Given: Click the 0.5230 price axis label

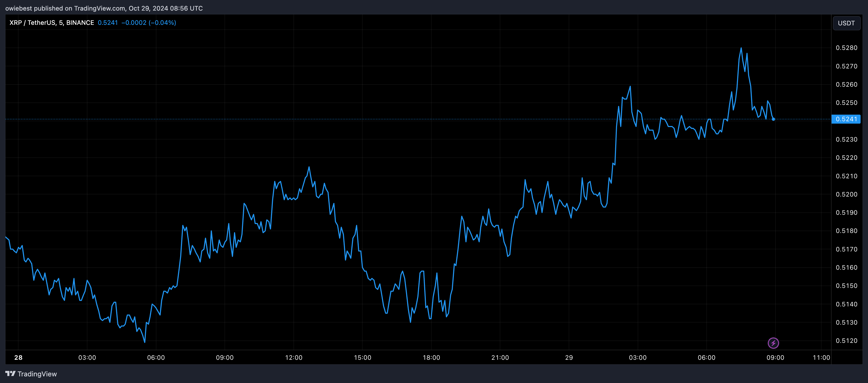Looking at the screenshot, I should 846,139.
